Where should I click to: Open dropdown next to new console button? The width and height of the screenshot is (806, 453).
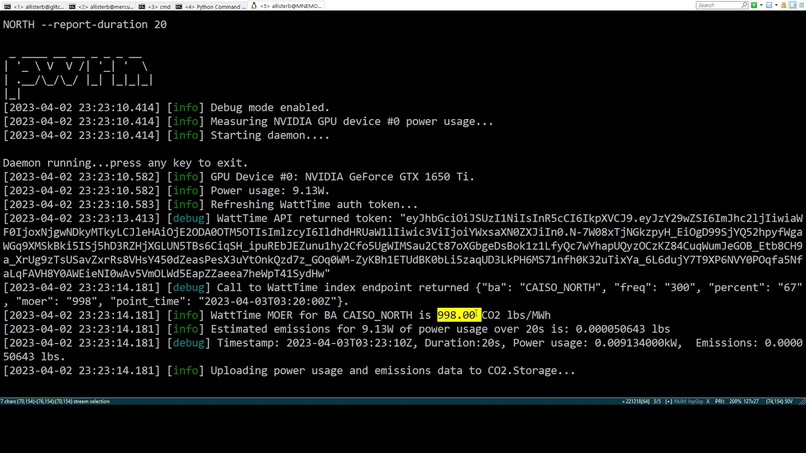coord(761,5)
